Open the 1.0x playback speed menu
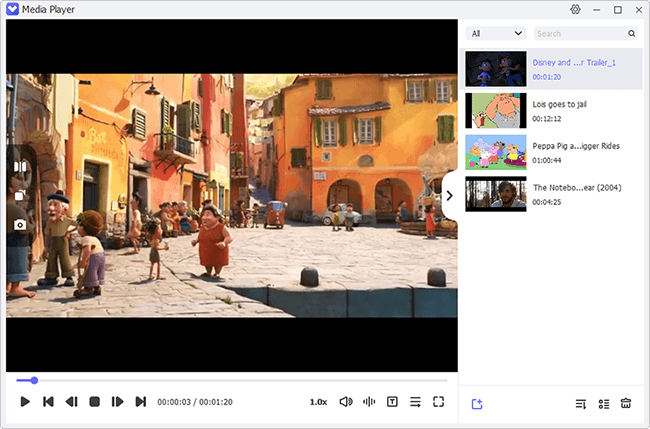650x429 pixels. (318, 401)
